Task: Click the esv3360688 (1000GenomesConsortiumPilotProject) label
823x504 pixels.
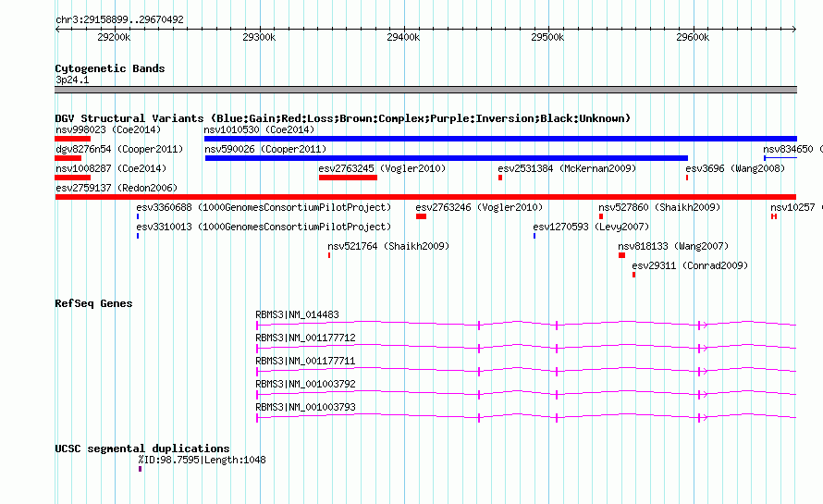Action: tap(264, 207)
